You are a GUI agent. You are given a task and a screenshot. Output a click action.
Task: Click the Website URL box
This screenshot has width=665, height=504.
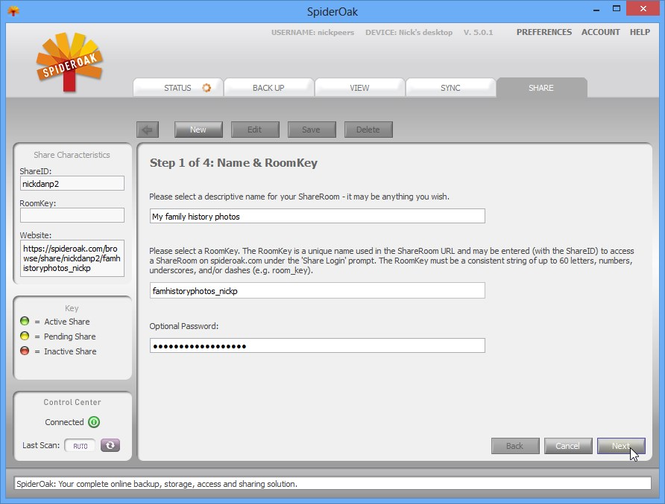click(72, 258)
